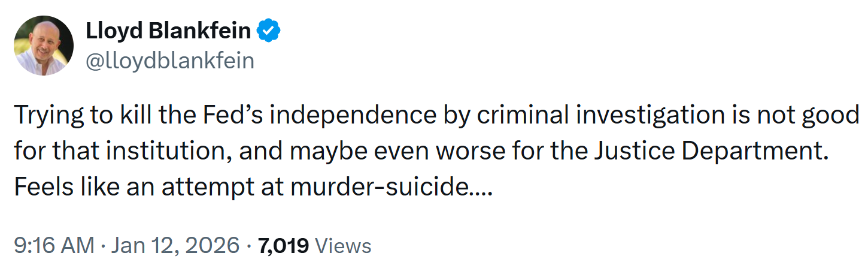Click the 7,019 view count number
The height and width of the screenshot is (274, 868).
[283, 245]
